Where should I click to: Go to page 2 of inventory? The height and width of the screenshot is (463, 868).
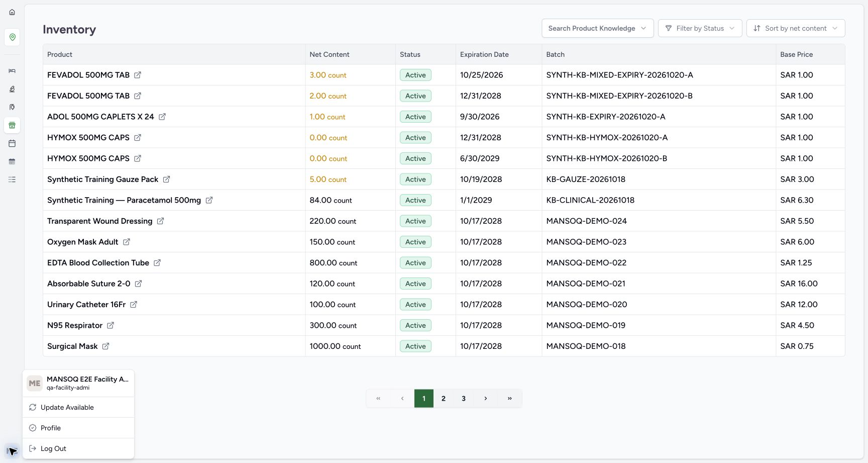pyautogui.click(x=444, y=398)
